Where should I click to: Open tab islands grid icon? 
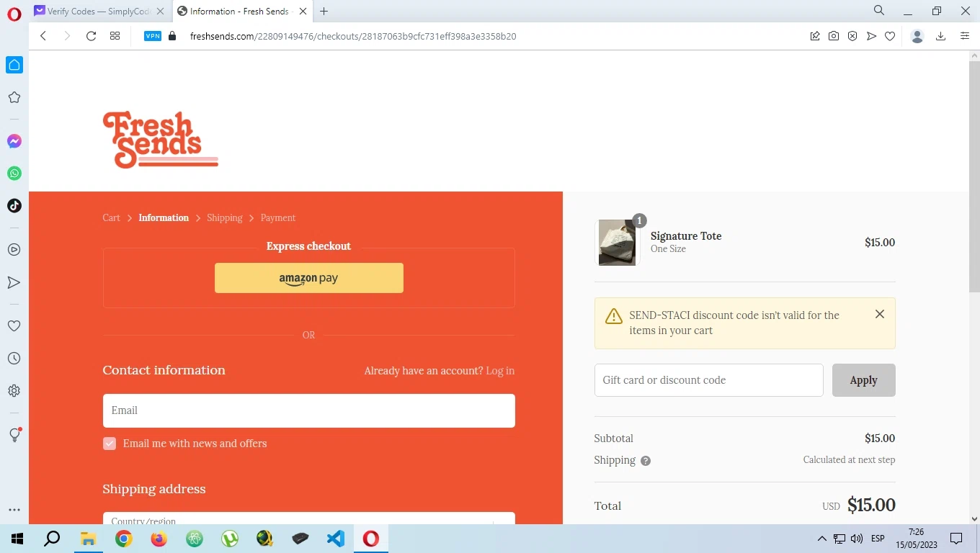(x=115, y=36)
